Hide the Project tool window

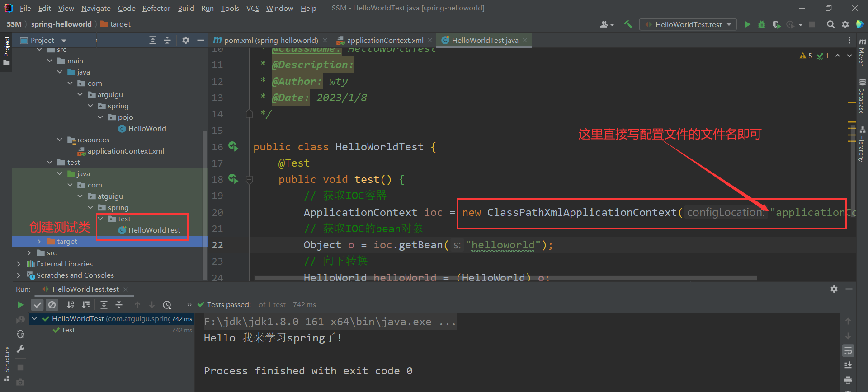click(x=201, y=40)
